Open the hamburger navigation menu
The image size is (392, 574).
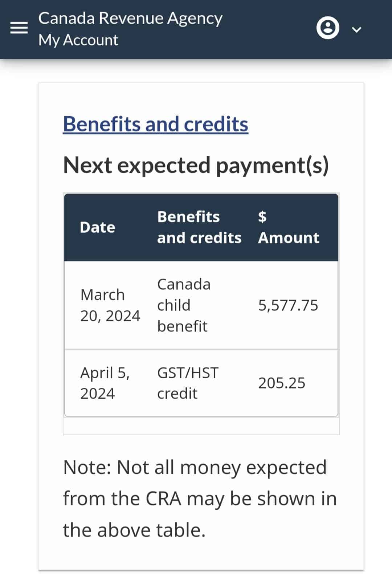(19, 28)
